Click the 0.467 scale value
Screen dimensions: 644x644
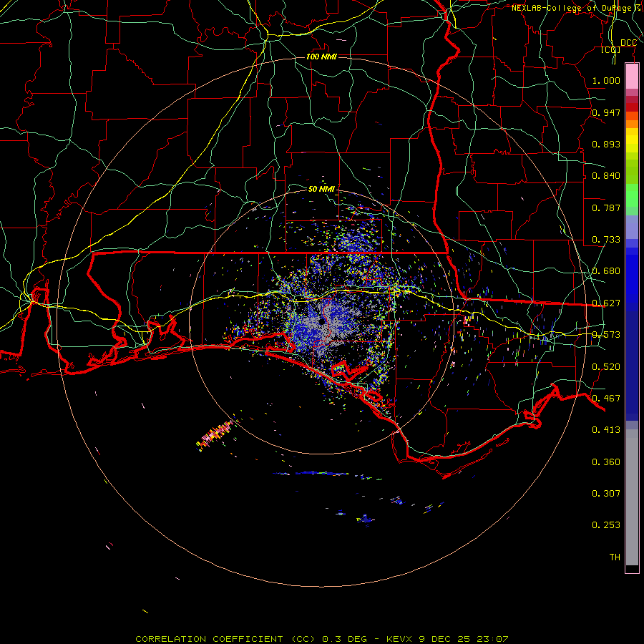(x=606, y=398)
